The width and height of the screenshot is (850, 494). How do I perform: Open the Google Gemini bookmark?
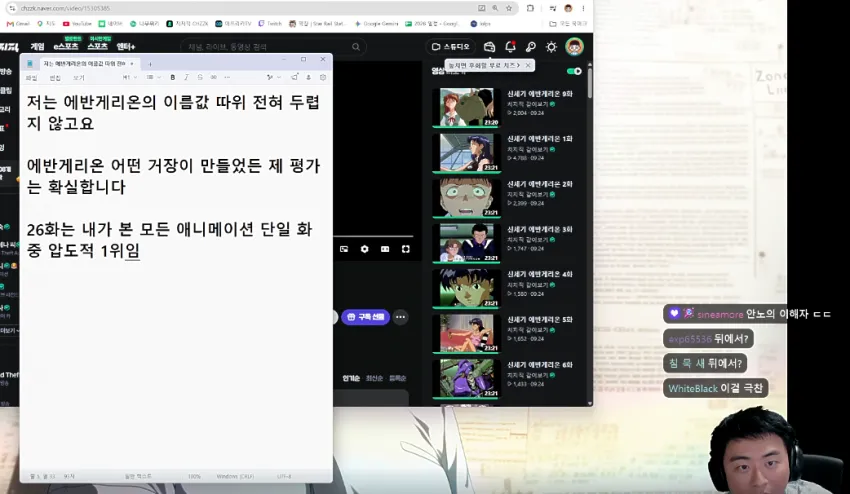coord(376,24)
